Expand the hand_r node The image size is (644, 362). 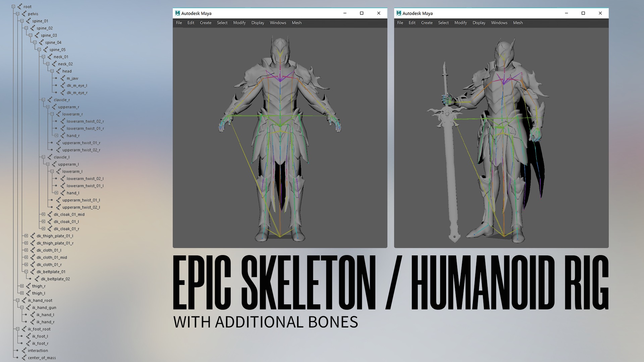[56, 136]
